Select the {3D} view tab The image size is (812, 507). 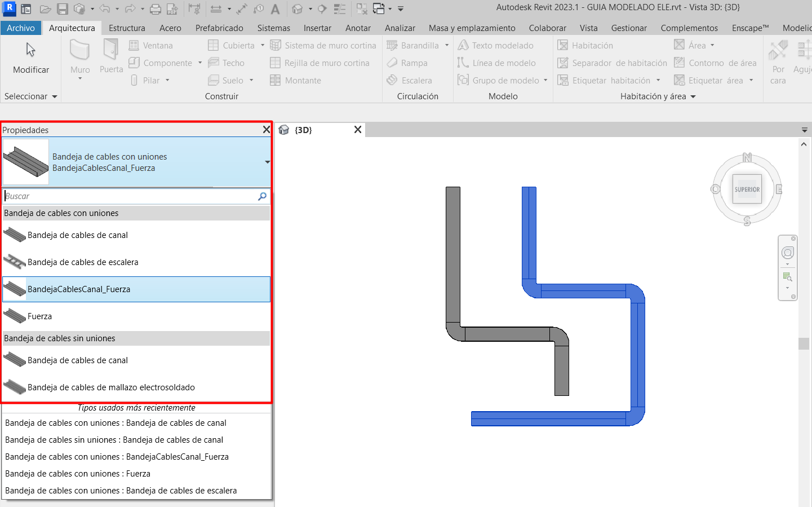320,130
